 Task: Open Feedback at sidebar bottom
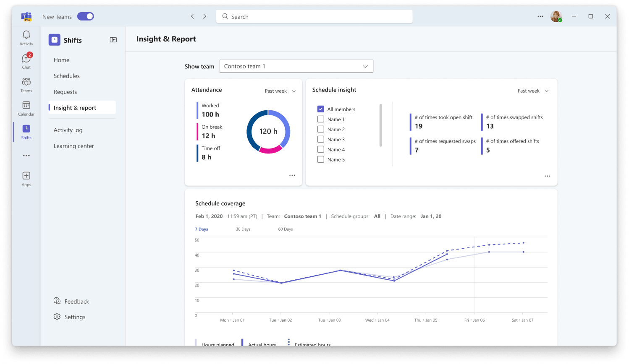click(x=71, y=301)
